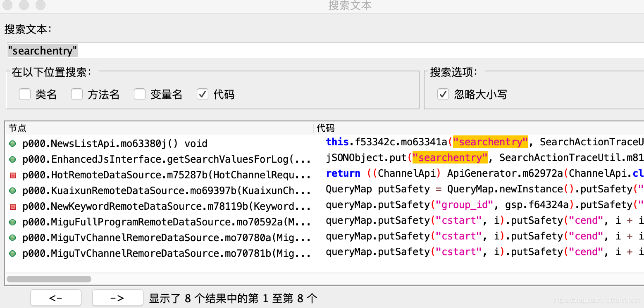Click the green icon beside MiguTvChannelRemoreDataSource.mo70781b
This screenshot has width=644, height=308.
(12, 254)
